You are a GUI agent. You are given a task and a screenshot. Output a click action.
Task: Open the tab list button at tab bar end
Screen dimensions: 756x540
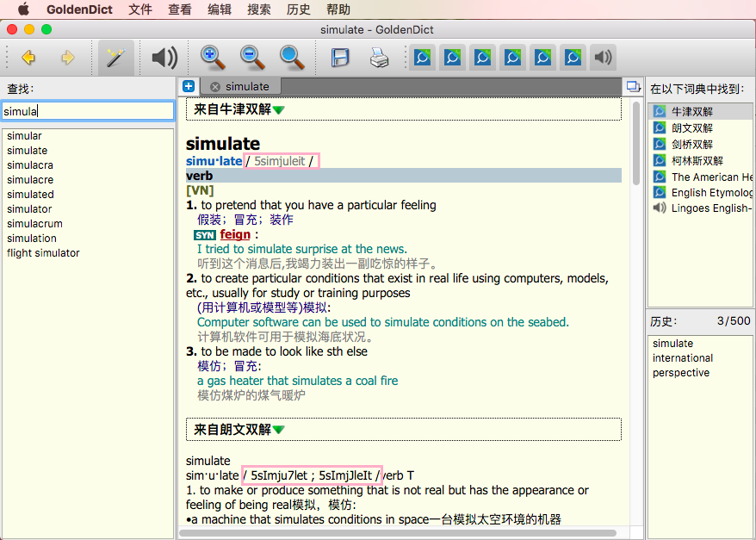[633, 86]
